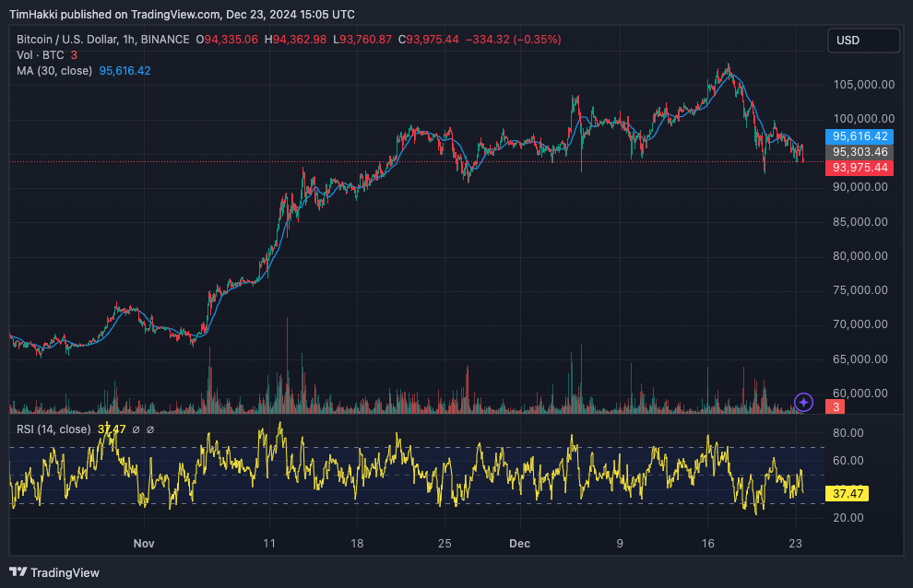Click the TradingView logo in the bottom-left corner

point(17,572)
